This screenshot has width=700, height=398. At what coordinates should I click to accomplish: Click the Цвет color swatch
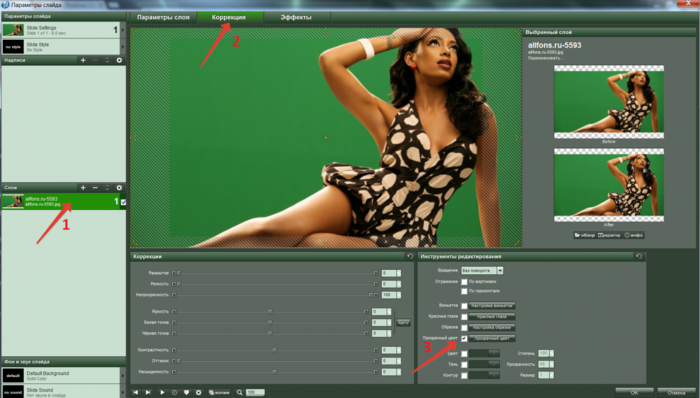point(484,353)
